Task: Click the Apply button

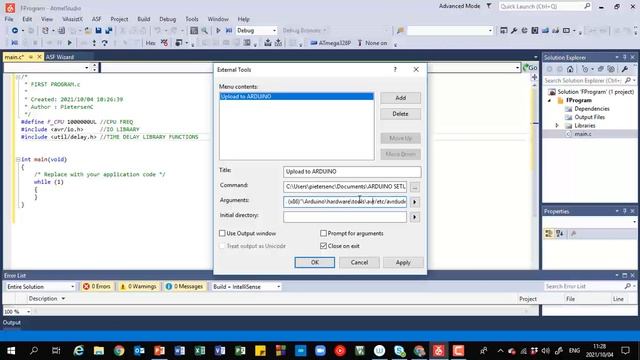Action: (x=403, y=262)
